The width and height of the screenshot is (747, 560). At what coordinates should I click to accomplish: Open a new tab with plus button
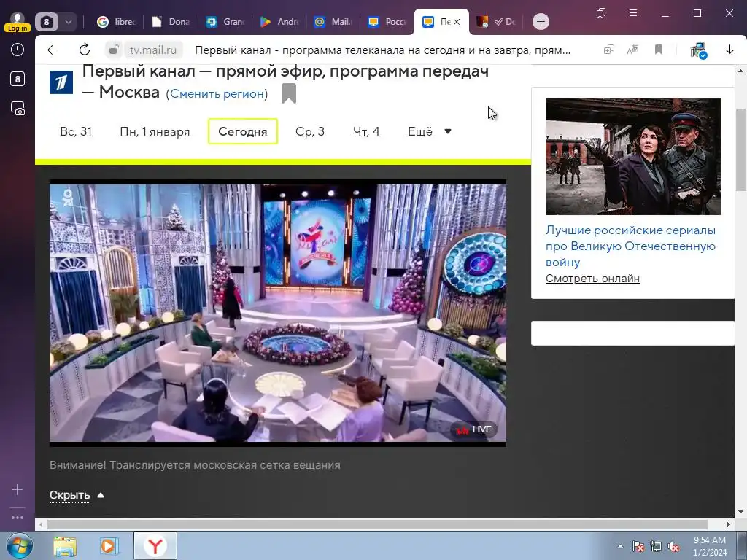click(541, 21)
